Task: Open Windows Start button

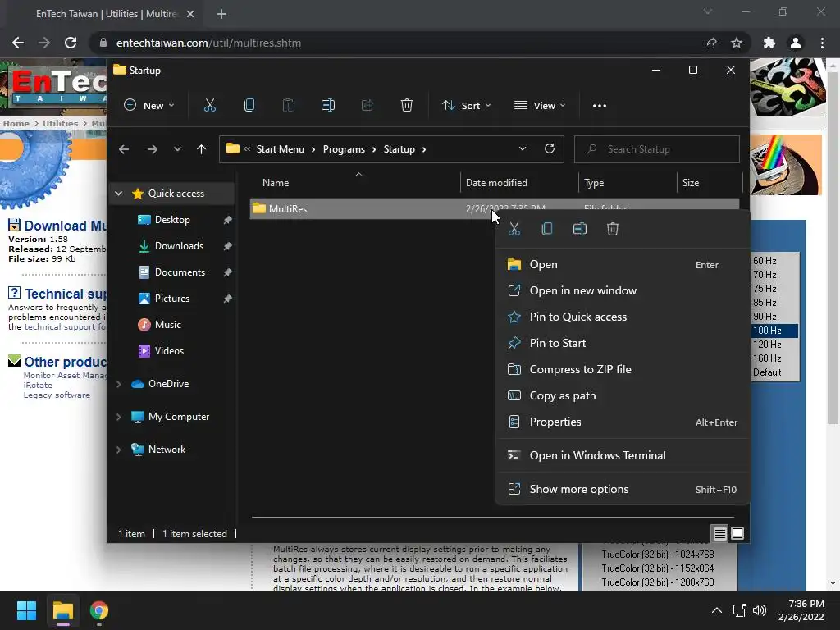Action: [x=26, y=610]
